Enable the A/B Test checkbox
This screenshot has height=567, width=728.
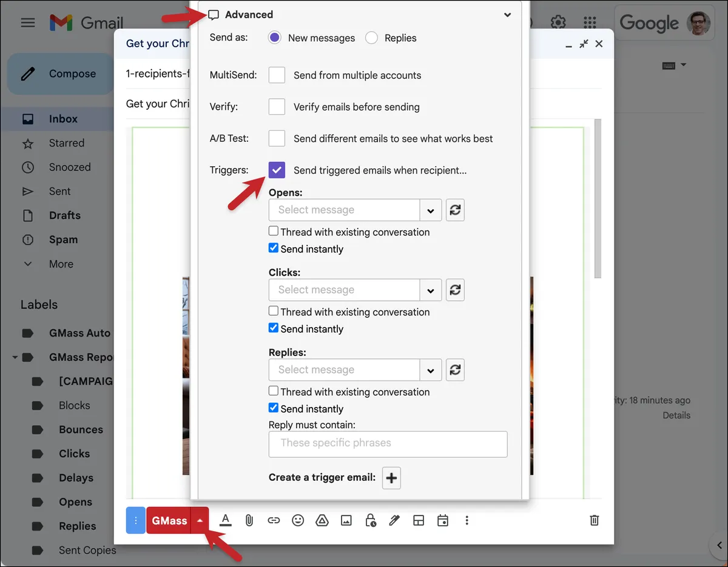pyautogui.click(x=277, y=138)
